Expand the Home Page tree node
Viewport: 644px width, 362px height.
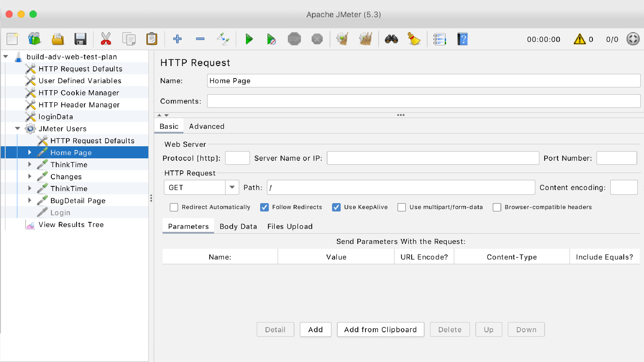point(30,152)
